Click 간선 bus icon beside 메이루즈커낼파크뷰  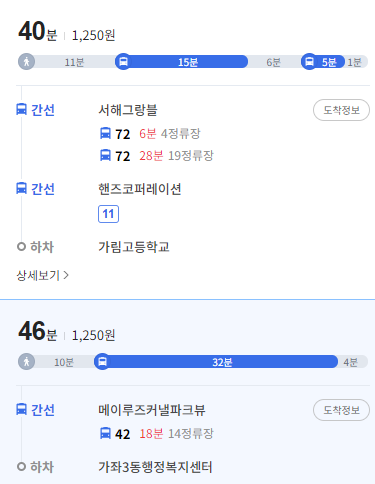pos(21,409)
